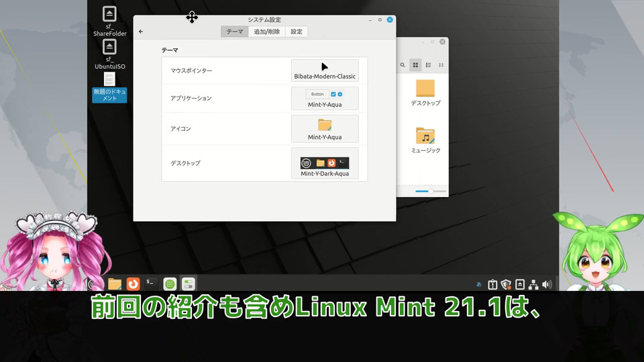Close the システム設定 window

point(390,19)
